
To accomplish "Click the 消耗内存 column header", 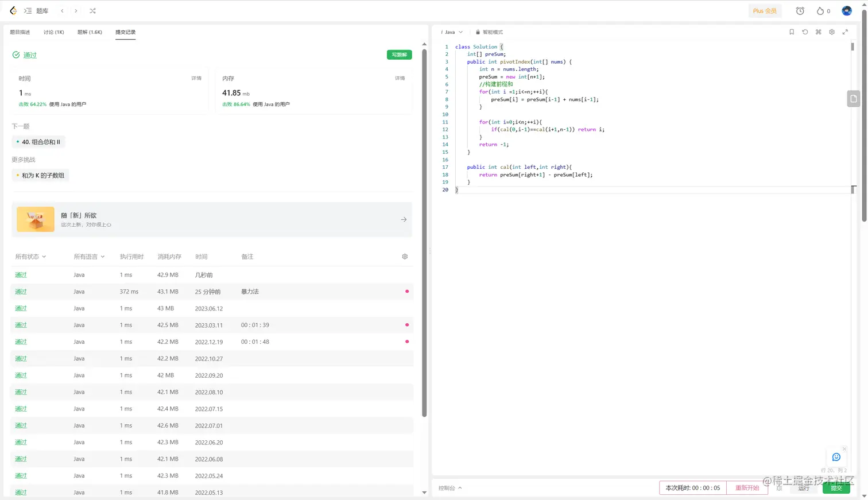I will [169, 257].
